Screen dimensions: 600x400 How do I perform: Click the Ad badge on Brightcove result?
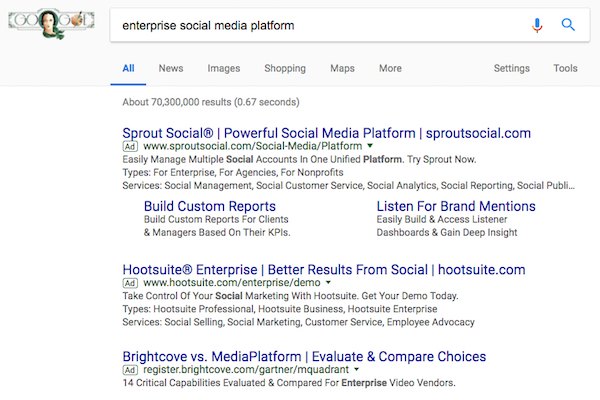[x=129, y=370]
